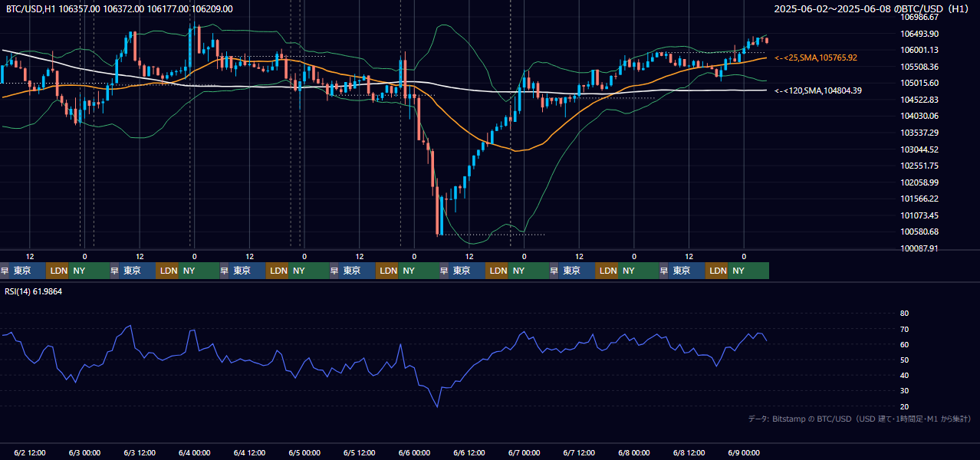Click price axis value 102551.75
Viewport: 980px width, 460px height.
tap(919, 166)
